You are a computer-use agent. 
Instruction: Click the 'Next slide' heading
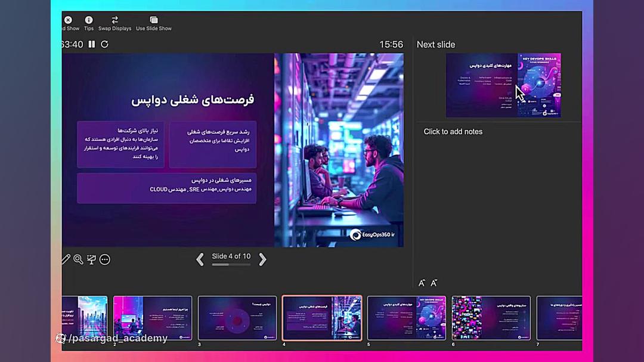click(436, 44)
